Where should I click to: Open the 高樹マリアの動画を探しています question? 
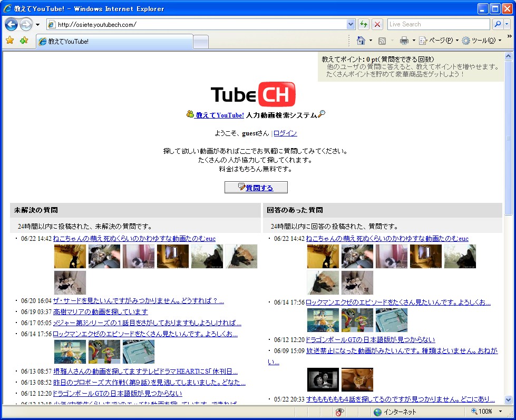pos(100,311)
